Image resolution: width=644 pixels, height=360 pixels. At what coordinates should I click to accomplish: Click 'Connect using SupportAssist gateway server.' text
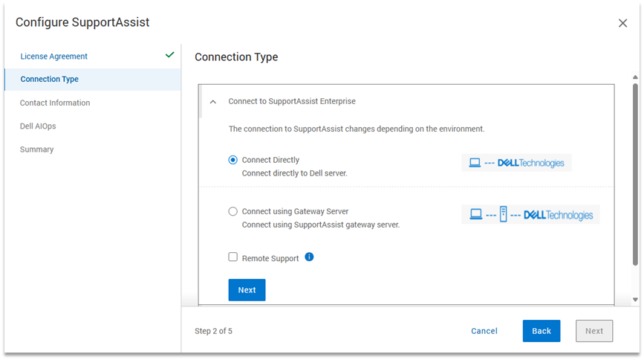[x=321, y=225]
